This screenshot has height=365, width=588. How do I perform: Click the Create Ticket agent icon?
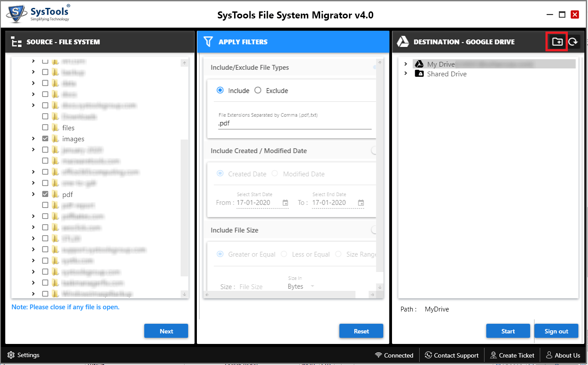[x=493, y=355]
